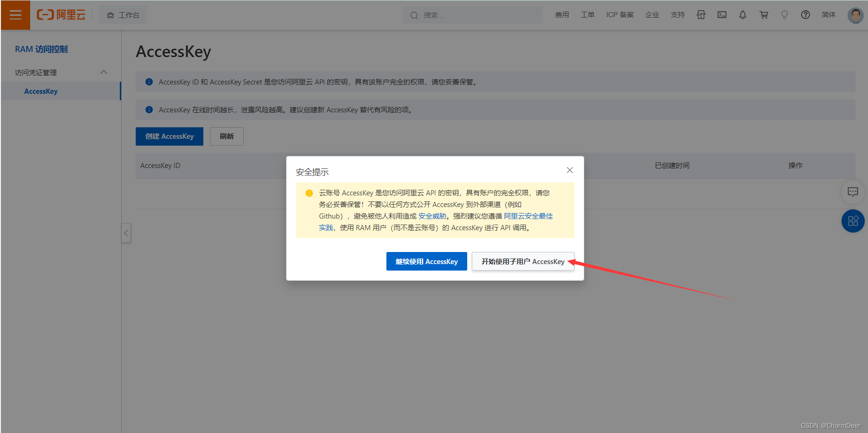Open the 工单 menu
868x433 pixels.
(x=587, y=15)
